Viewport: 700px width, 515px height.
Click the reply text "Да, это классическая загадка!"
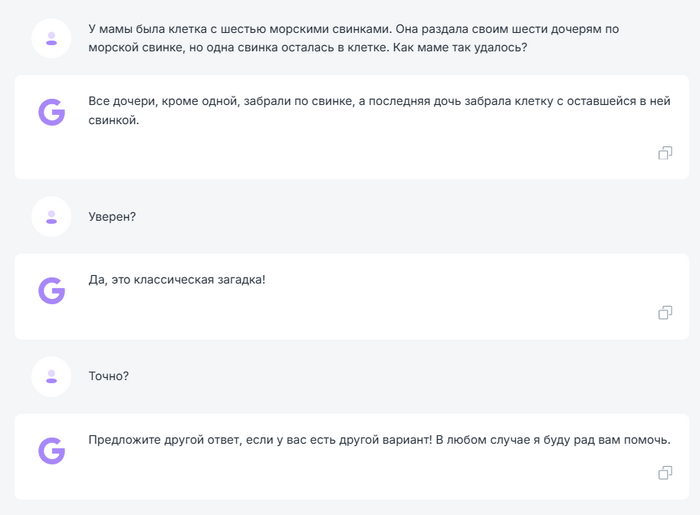(x=177, y=279)
